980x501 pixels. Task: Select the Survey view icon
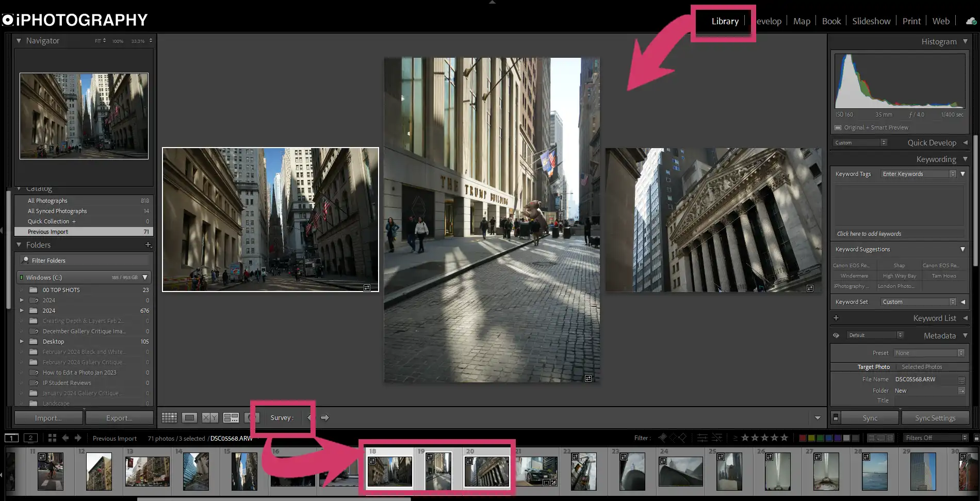(x=231, y=418)
